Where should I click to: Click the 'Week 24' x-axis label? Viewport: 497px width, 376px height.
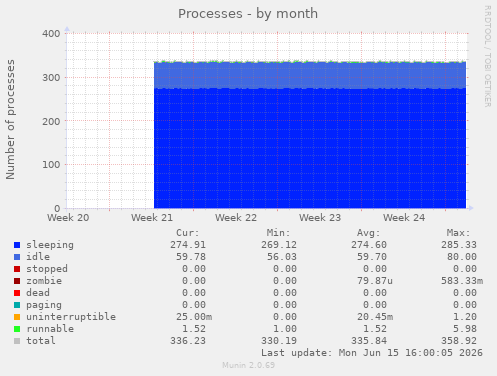click(x=404, y=218)
